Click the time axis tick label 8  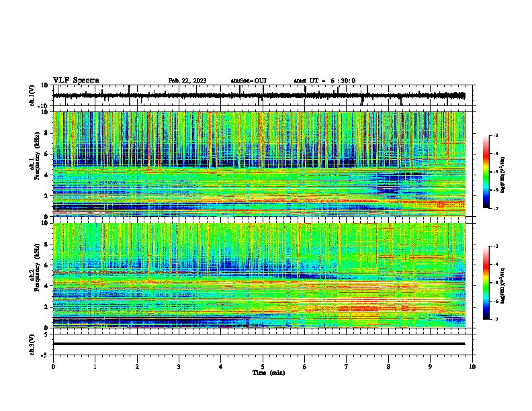click(388, 367)
